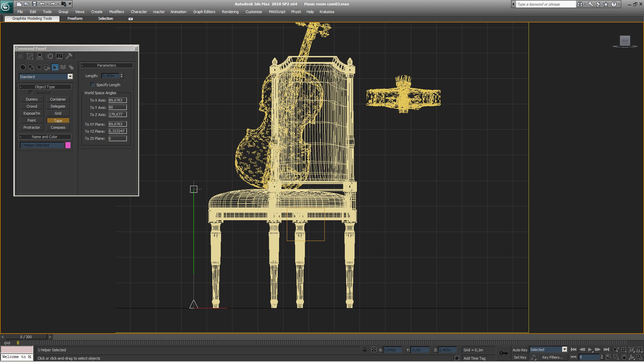Click the Key Filters button
The width and height of the screenshot is (644, 362).
click(552, 357)
